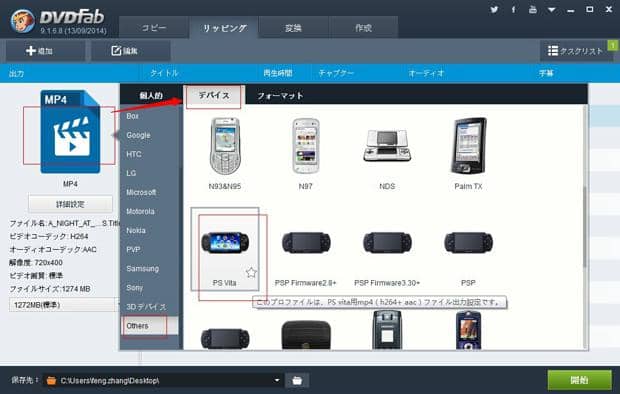Choose the N93&N95 device profile
Viewport: 620px width, 394px height.
[225, 153]
